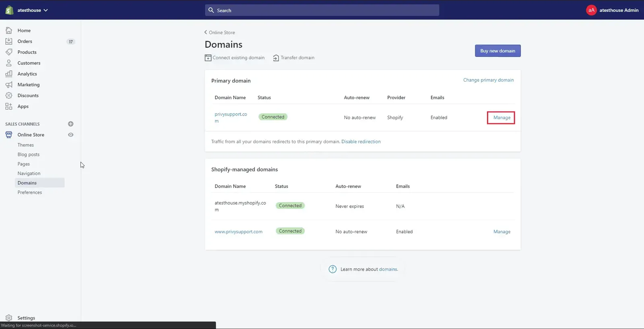Click Transfer domain
The height and width of the screenshot is (329, 644).
pyautogui.click(x=297, y=58)
